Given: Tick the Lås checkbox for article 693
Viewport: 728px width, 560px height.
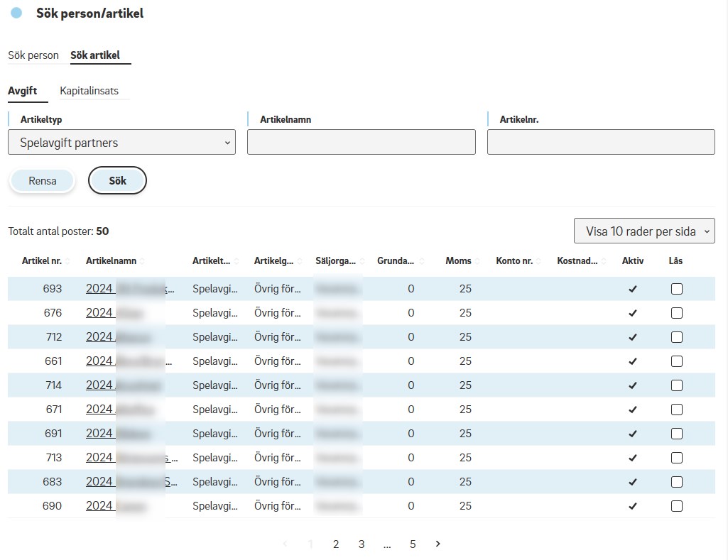Looking at the screenshot, I should (x=676, y=289).
